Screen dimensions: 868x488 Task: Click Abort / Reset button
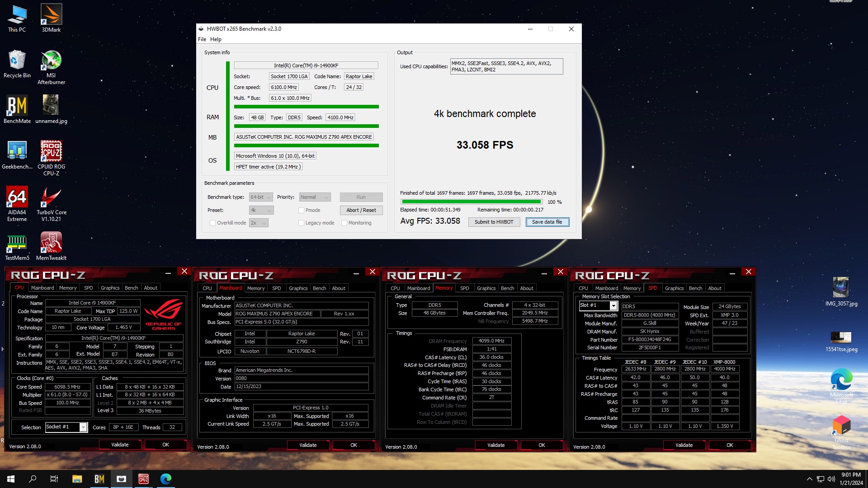tap(361, 210)
